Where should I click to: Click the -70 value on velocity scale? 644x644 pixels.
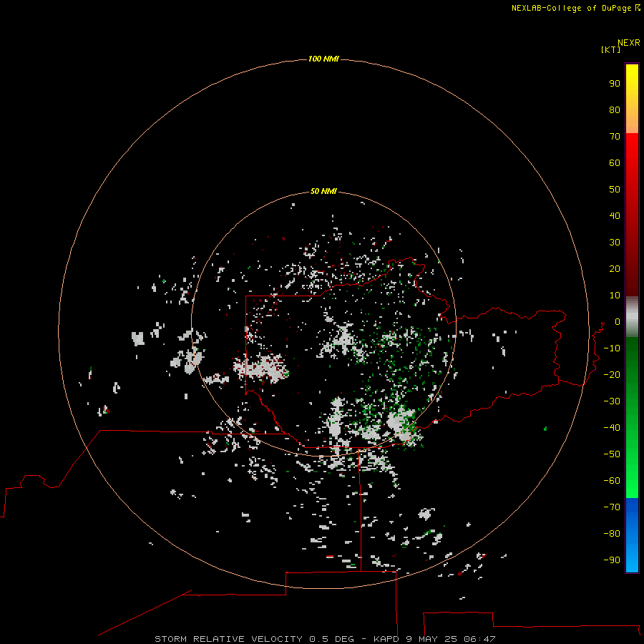[612, 507]
